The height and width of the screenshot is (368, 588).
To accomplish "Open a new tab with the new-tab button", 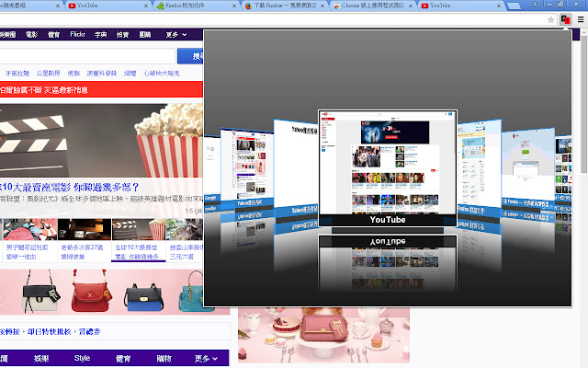I will click(x=514, y=6).
